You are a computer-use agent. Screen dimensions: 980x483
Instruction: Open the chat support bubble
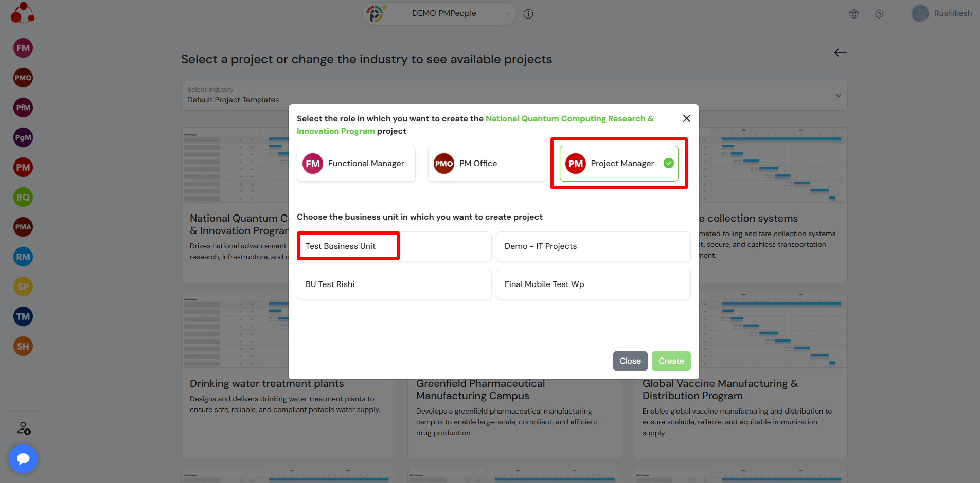[23, 458]
